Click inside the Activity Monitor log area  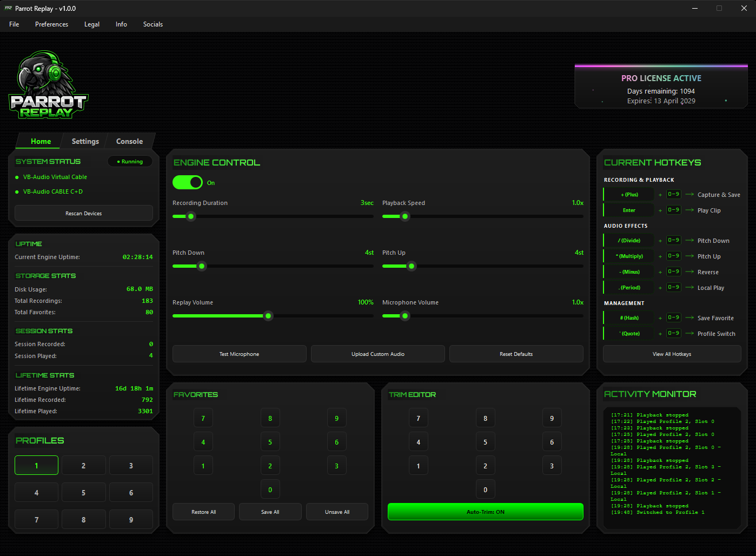tap(672, 465)
